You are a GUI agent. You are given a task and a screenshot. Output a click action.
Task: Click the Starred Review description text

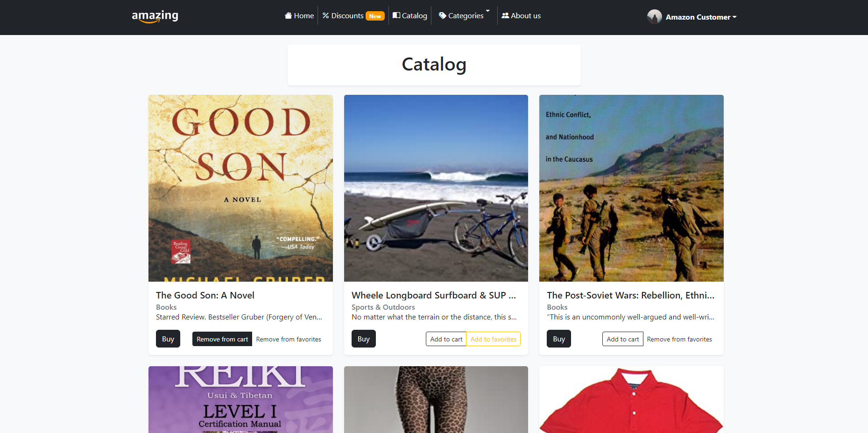point(239,317)
